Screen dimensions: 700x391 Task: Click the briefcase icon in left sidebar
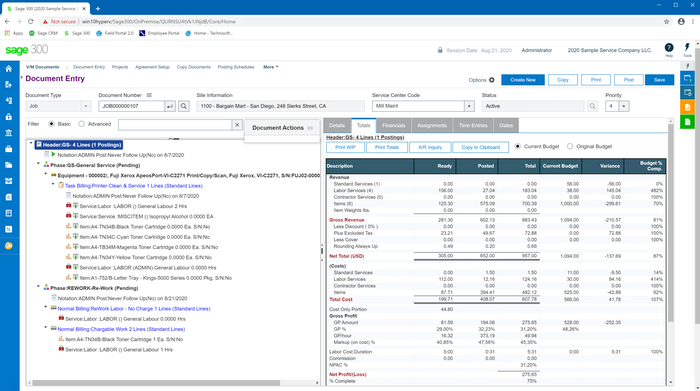8,149
